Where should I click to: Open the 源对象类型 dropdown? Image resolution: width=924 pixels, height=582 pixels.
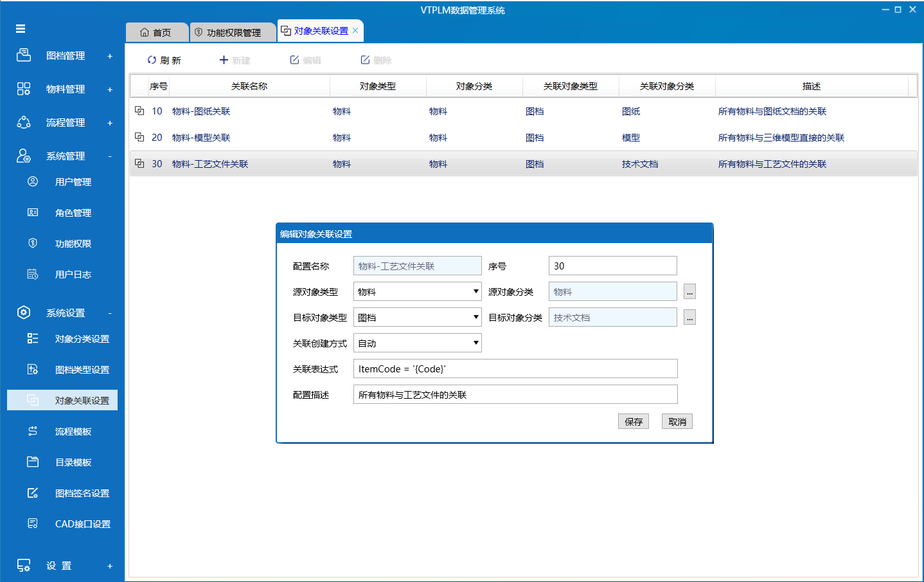475,291
